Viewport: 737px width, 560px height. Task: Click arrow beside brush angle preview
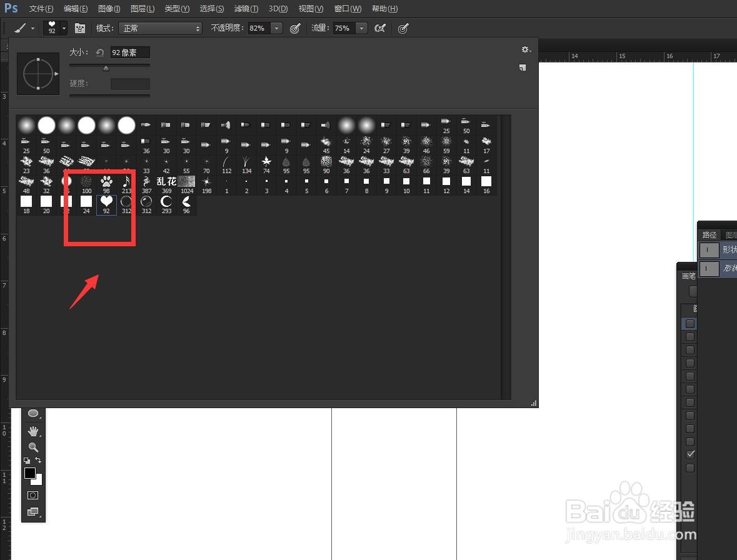click(56, 74)
